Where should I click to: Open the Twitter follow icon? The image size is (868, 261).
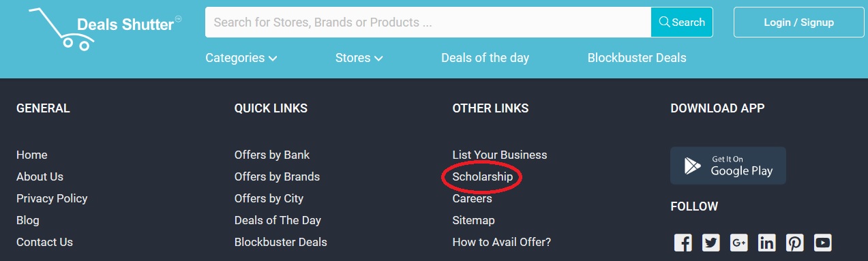711,242
